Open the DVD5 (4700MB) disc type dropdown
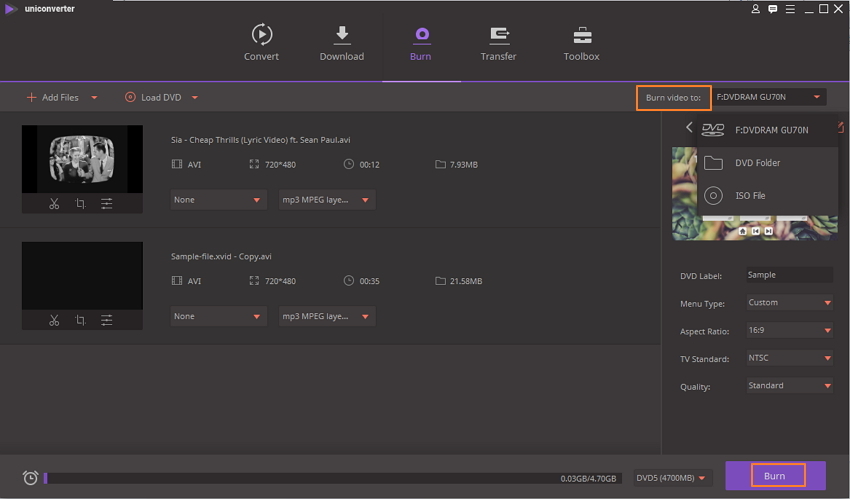The width and height of the screenshot is (850, 499). point(672,478)
